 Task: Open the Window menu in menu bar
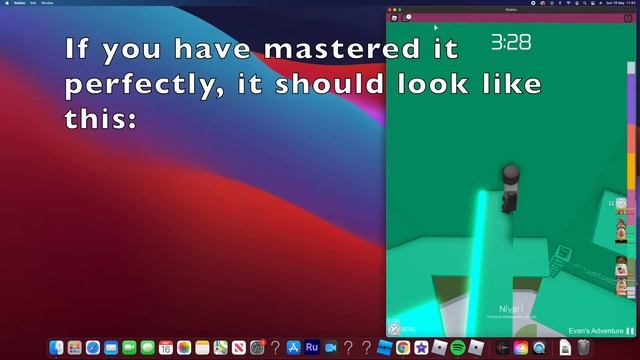47,2
